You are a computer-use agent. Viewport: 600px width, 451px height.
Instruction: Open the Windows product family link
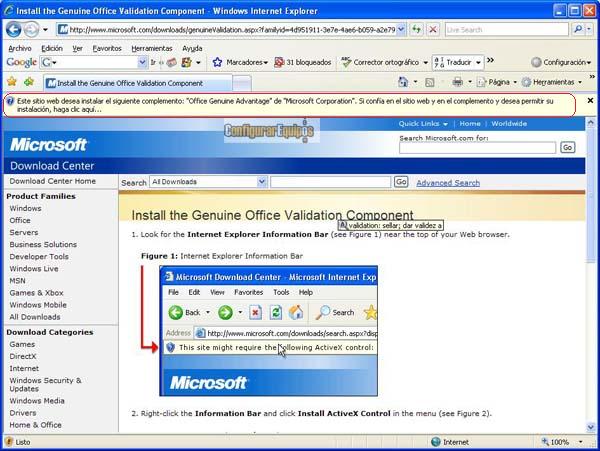(x=25, y=208)
